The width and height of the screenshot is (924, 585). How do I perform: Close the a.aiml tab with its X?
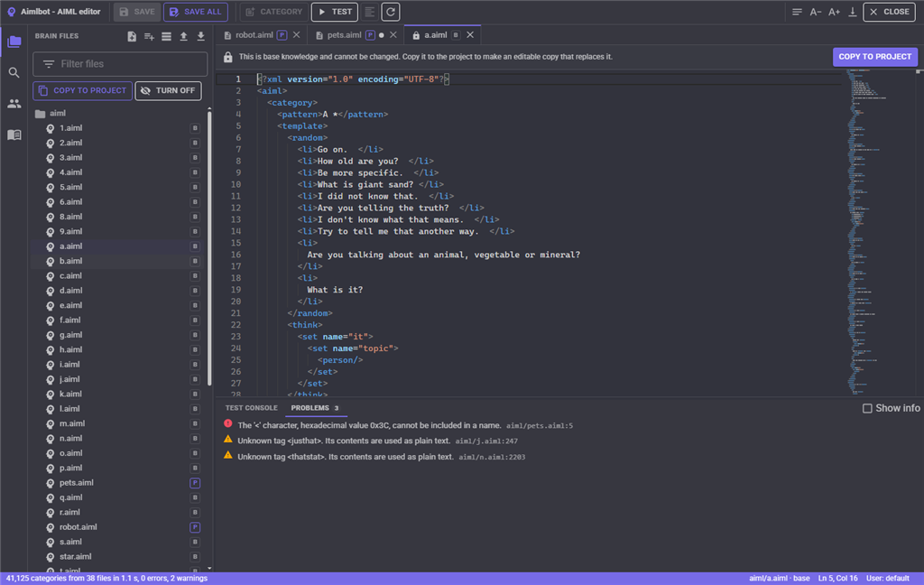470,35
